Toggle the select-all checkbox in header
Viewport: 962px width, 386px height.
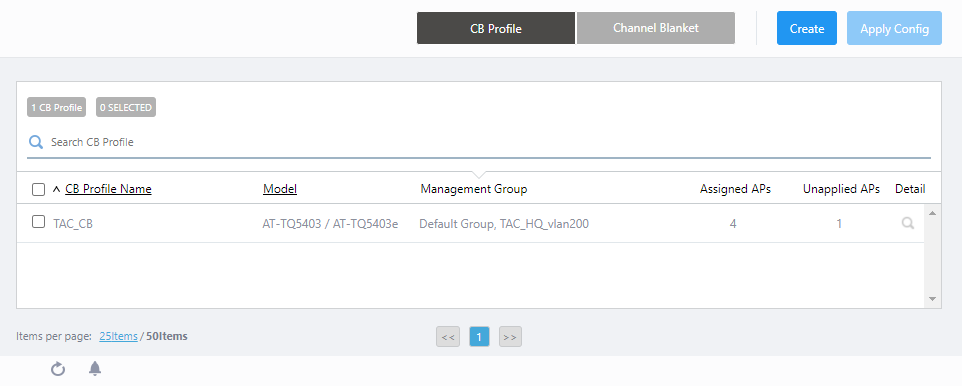(x=38, y=190)
